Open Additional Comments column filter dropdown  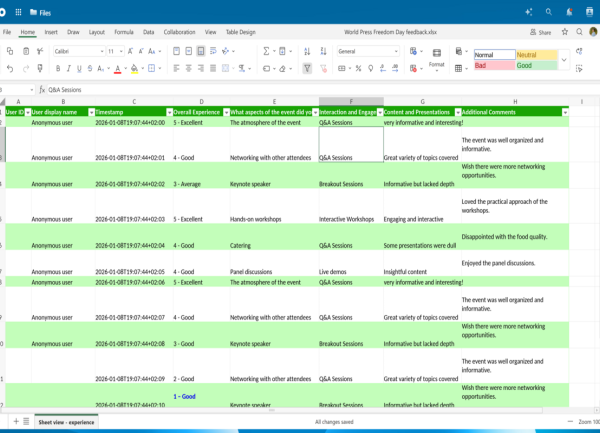pyautogui.click(x=565, y=112)
